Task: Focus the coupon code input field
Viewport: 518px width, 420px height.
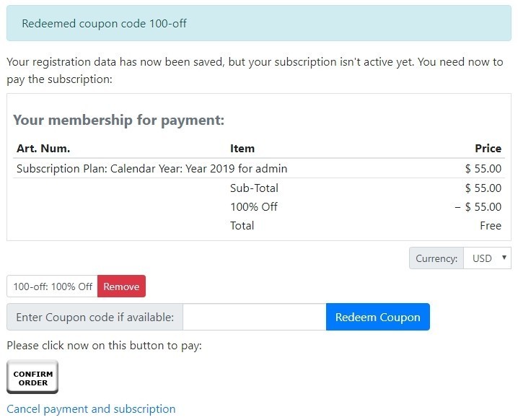Action: pyautogui.click(x=255, y=317)
